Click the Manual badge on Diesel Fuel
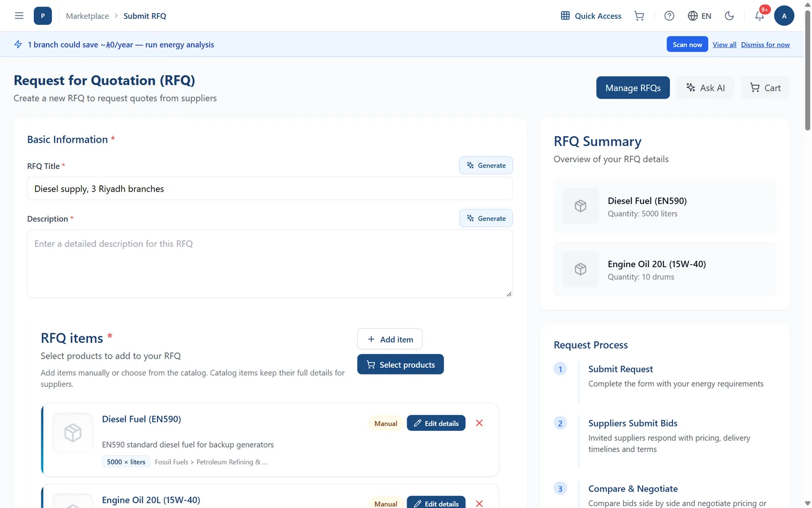 (x=386, y=423)
